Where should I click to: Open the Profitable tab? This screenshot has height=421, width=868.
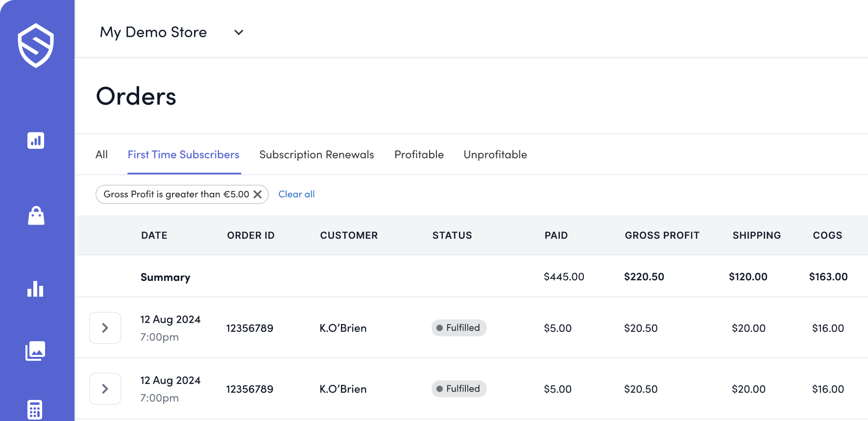419,155
